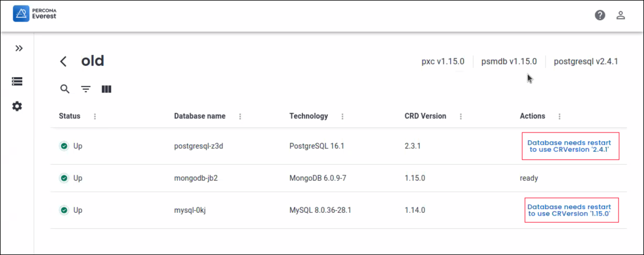Screen dimensions: 644x255
Task: Go back using the left arrow
Action: pos(64,61)
